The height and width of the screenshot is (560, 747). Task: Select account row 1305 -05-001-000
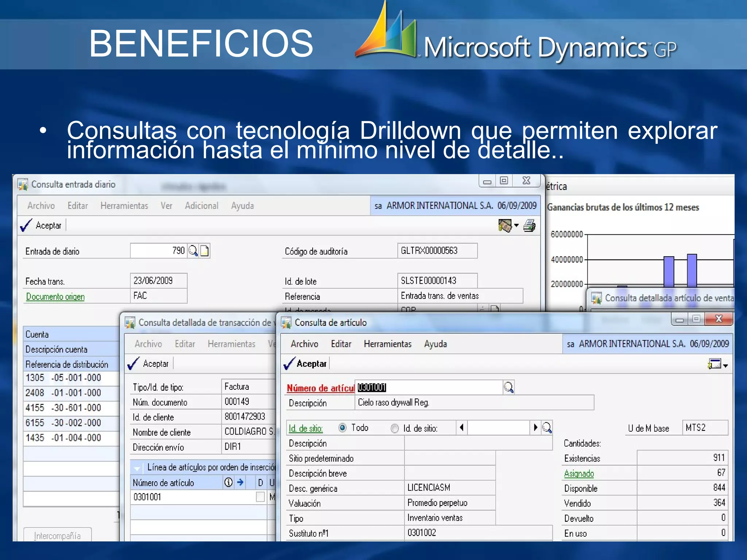coord(71,378)
